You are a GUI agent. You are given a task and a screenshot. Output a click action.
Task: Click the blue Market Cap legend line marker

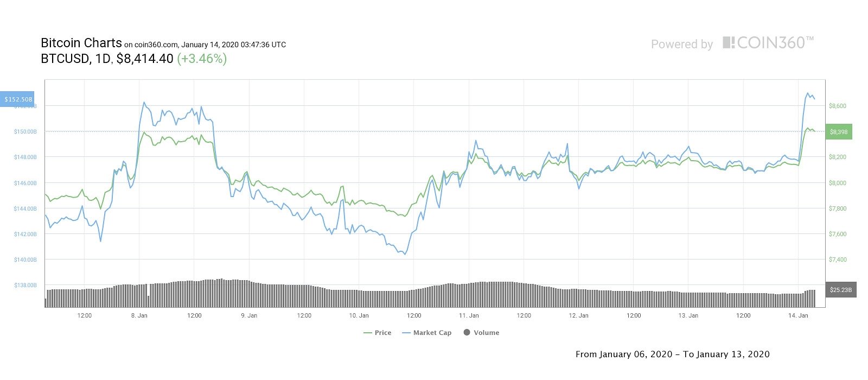point(406,333)
